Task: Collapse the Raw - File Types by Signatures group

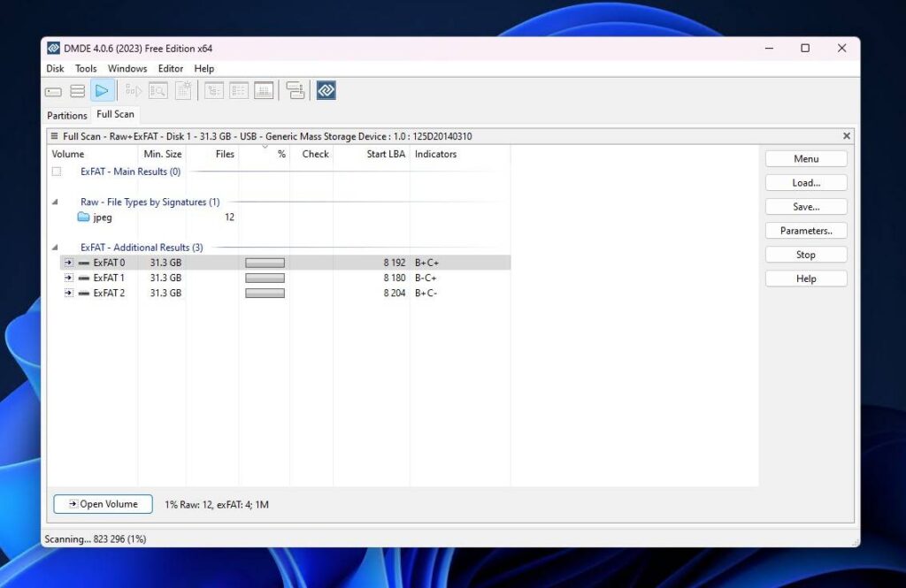Action: point(56,202)
